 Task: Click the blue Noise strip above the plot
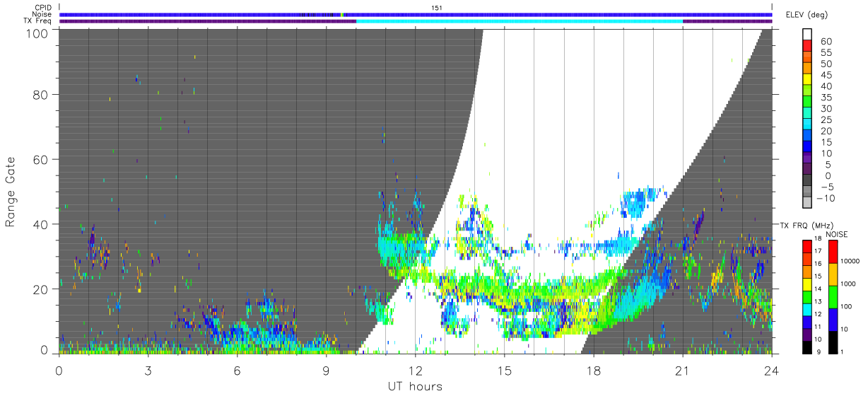(x=416, y=14)
